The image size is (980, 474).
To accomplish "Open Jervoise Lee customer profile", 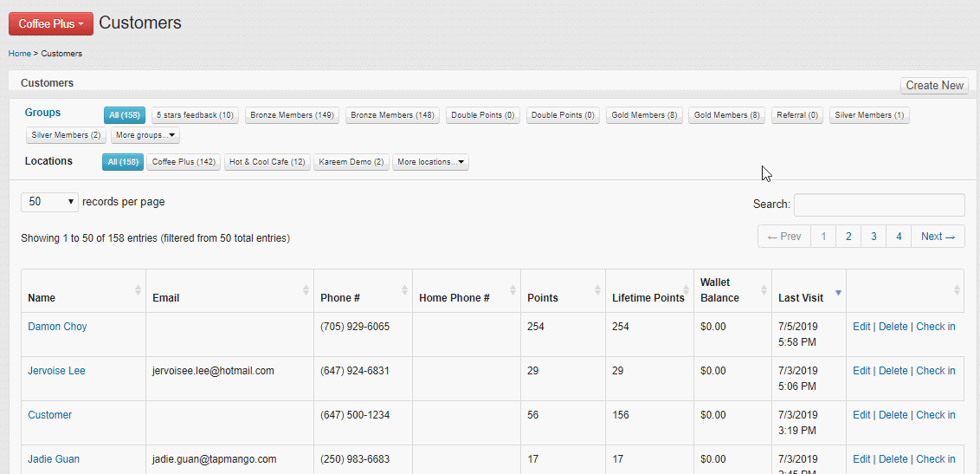I will coord(56,371).
